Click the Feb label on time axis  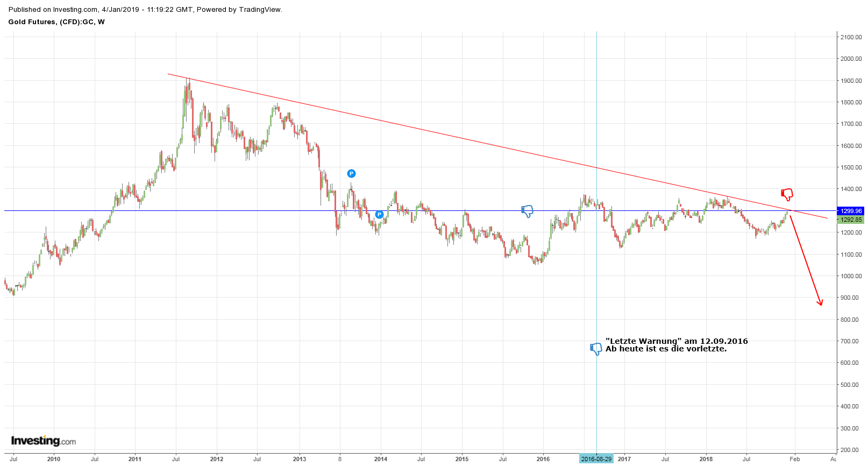coord(794,459)
